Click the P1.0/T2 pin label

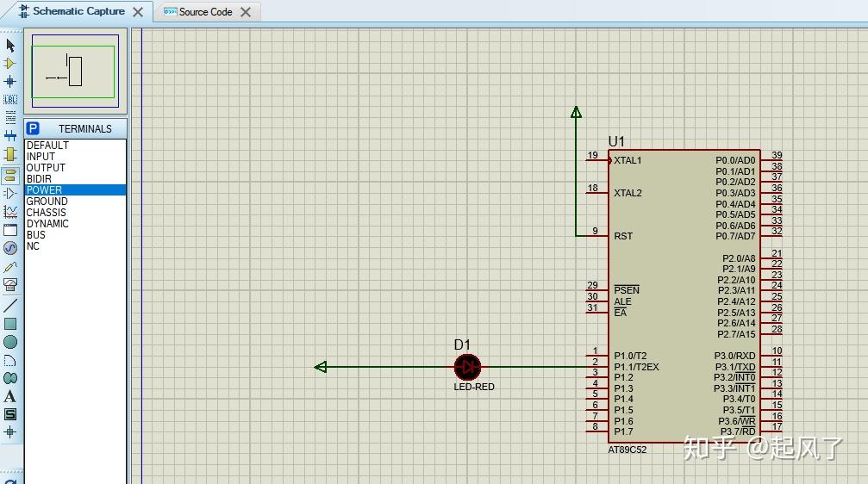(x=630, y=356)
